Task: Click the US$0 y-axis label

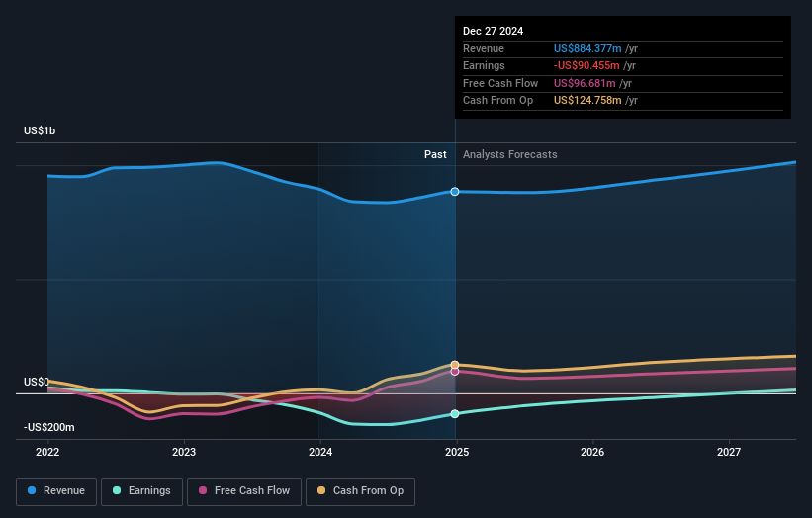Action: [x=37, y=382]
